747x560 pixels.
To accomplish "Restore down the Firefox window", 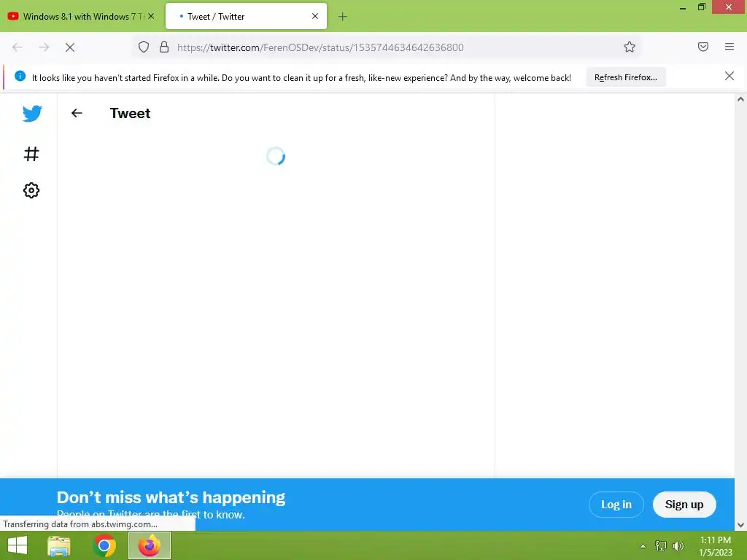I will [701, 7].
